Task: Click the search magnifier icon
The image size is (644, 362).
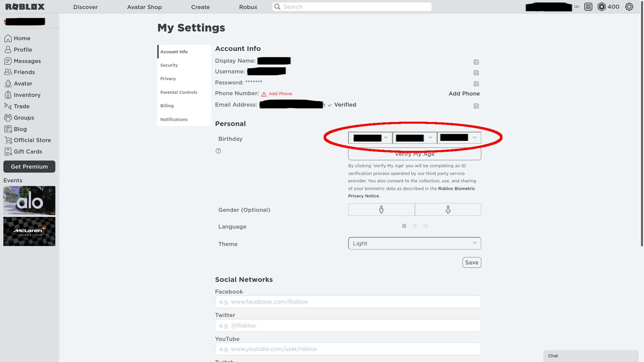Action: click(x=277, y=7)
